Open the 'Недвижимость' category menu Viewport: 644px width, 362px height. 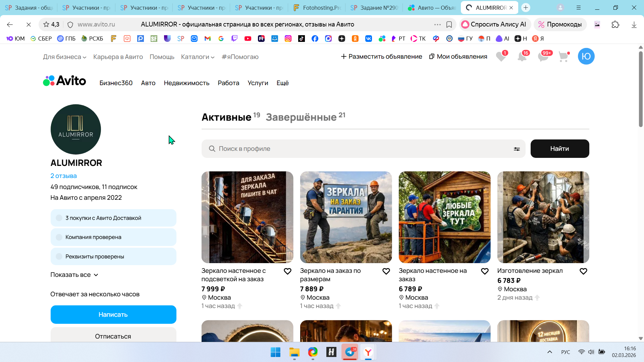(x=186, y=83)
